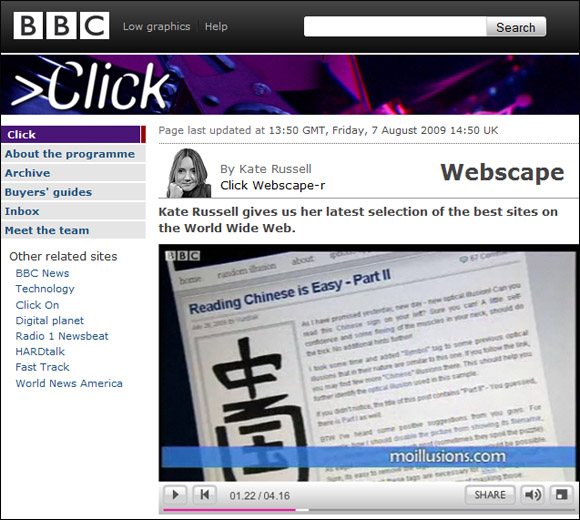
Task: Visit the BBC News related site
Action: 42,273
